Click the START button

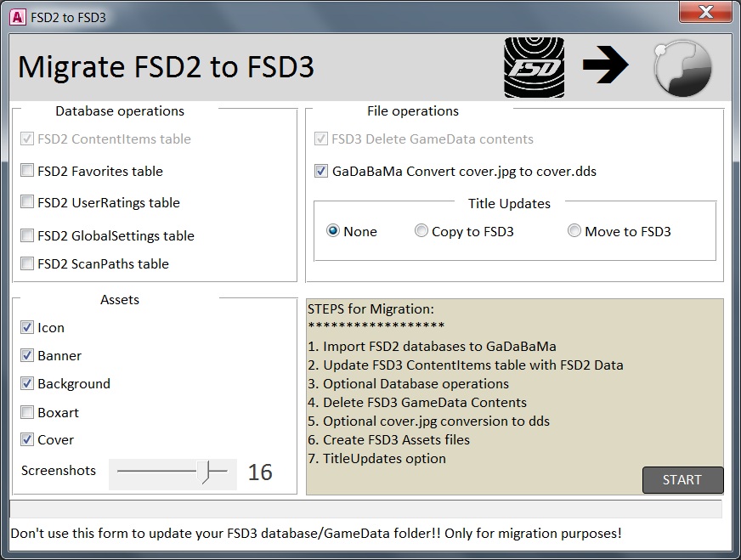coord(682,479)
